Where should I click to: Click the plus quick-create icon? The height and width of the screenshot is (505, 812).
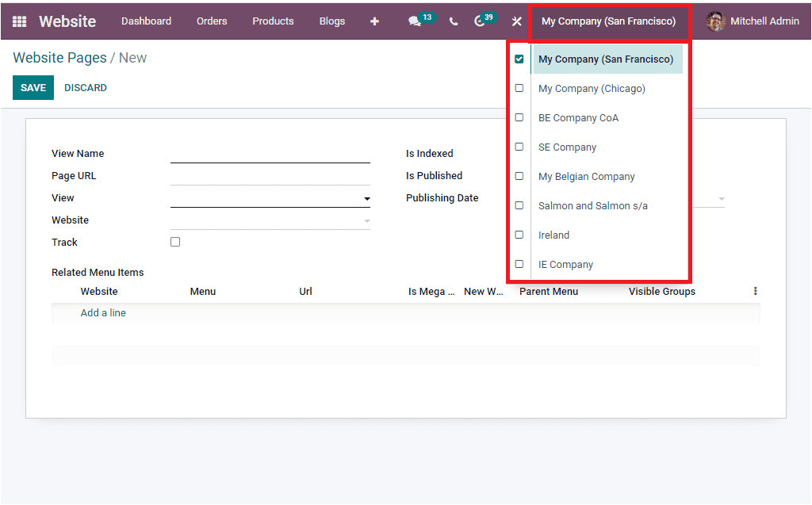tap(374, 21)
